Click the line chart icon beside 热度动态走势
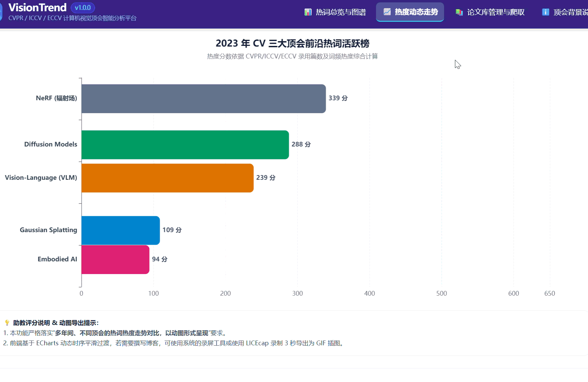Screen dimensions: 588x382 click(x=387, y=12)
